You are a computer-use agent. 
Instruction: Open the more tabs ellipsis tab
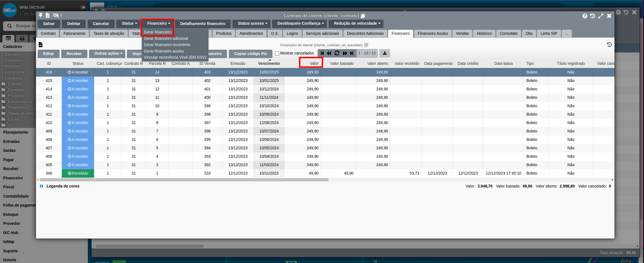tap(567, 34)
